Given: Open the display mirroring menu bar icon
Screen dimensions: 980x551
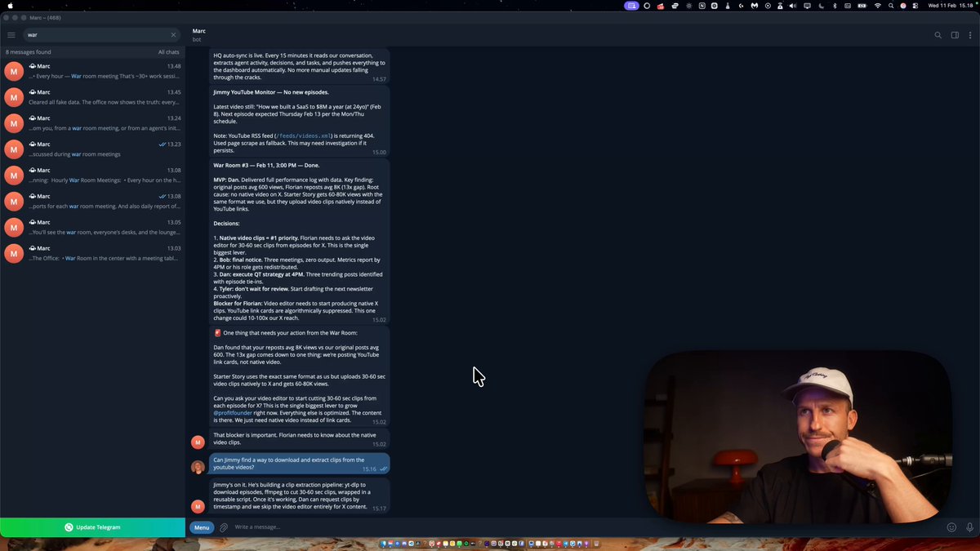Looking at the screenshot, I should [808, 5].
